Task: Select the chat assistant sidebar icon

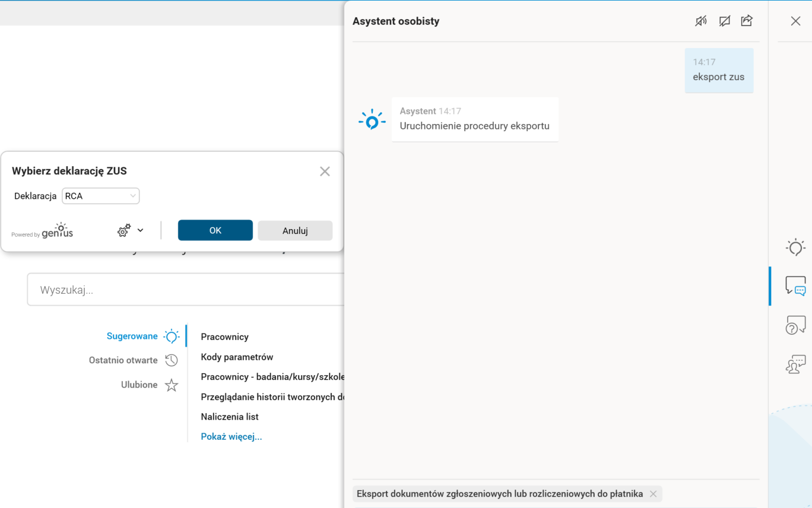Action: tap(795, 286)
